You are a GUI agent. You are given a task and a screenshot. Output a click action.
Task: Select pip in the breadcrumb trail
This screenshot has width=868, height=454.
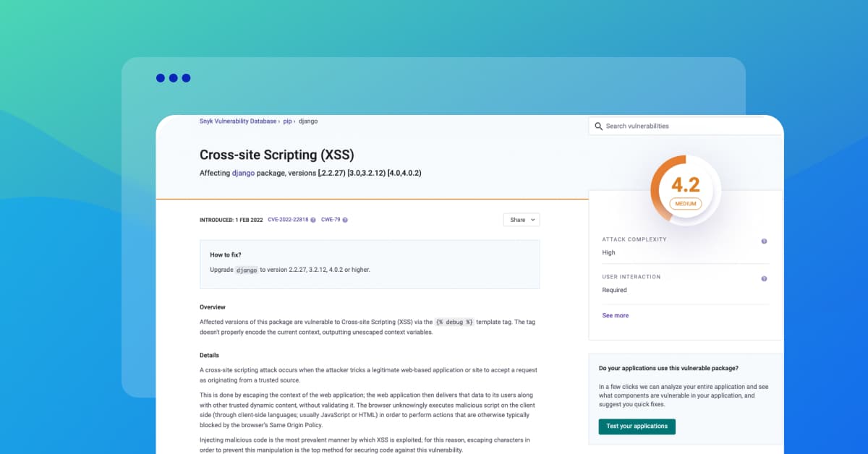pyautogui.click(x=287, y=121)
